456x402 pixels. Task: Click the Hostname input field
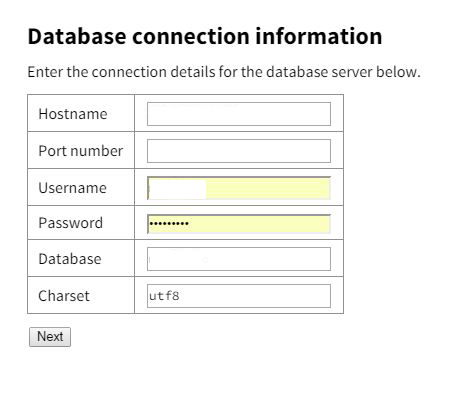(x=239, y=114)
